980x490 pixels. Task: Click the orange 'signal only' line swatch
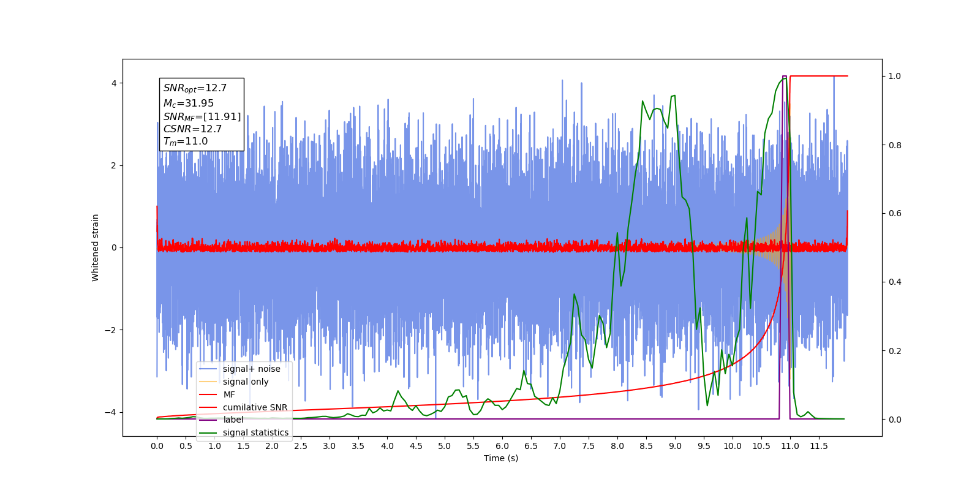coord(208,382)
